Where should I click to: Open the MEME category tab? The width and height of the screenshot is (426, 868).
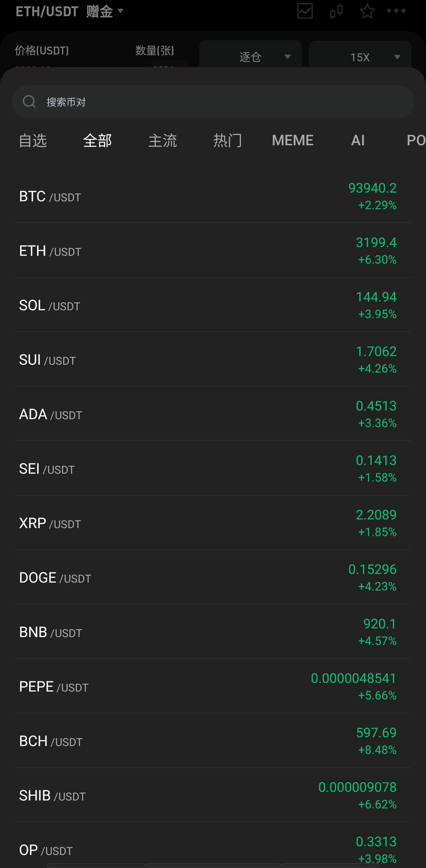pos(293,141)
